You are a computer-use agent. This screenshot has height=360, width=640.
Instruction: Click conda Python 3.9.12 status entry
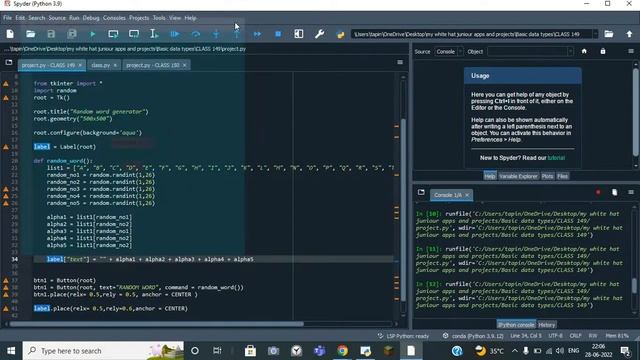pos(473,336)
